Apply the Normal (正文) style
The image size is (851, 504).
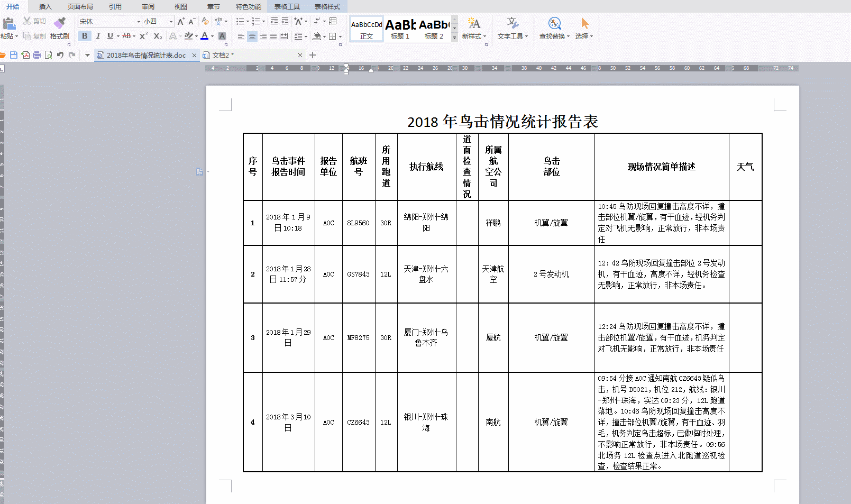(x=366, y=29)
